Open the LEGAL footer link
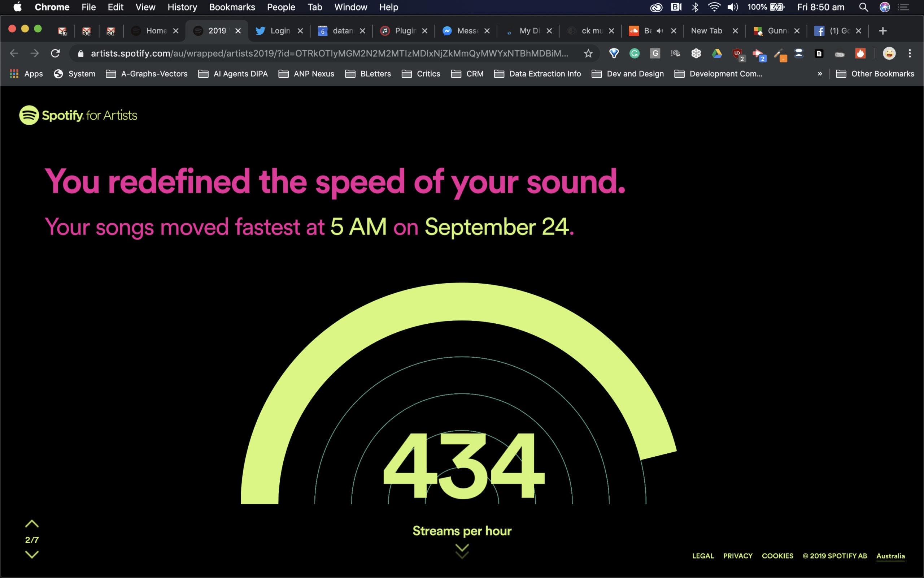Screen dimensions: 924x578 [703, 556]
